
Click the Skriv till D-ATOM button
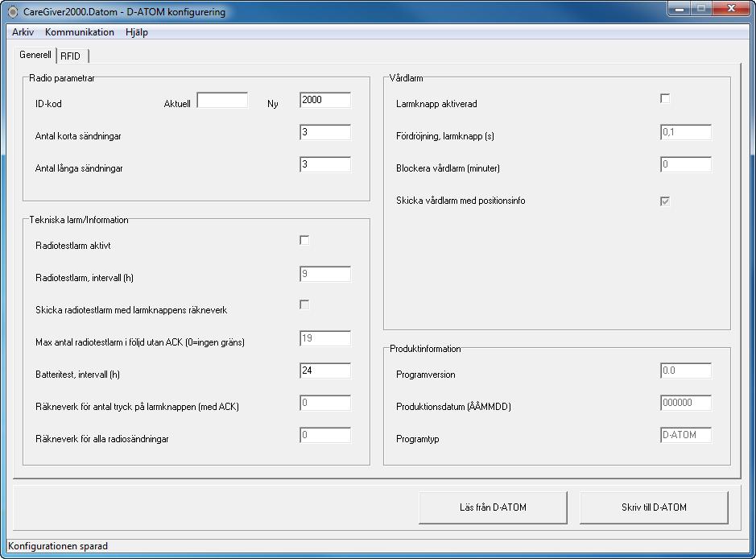tap(654, 507)
